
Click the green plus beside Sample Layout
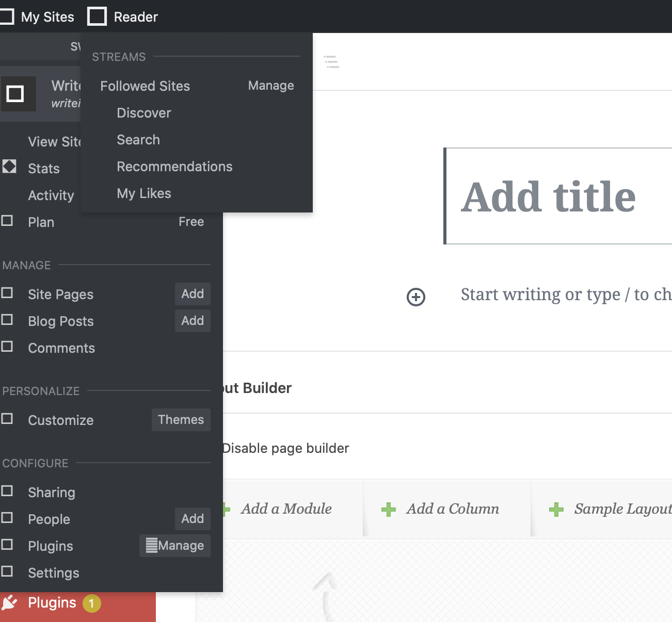click(x=556, y=510)
